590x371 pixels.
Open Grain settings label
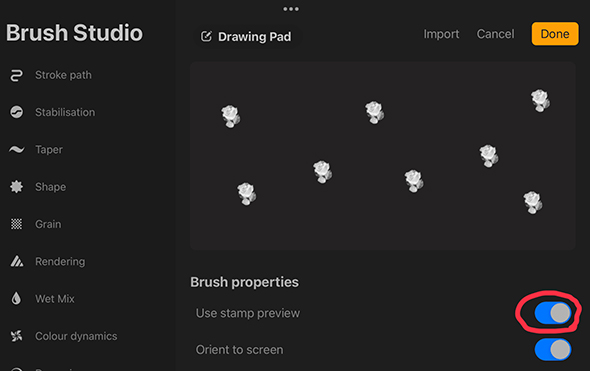48,224
